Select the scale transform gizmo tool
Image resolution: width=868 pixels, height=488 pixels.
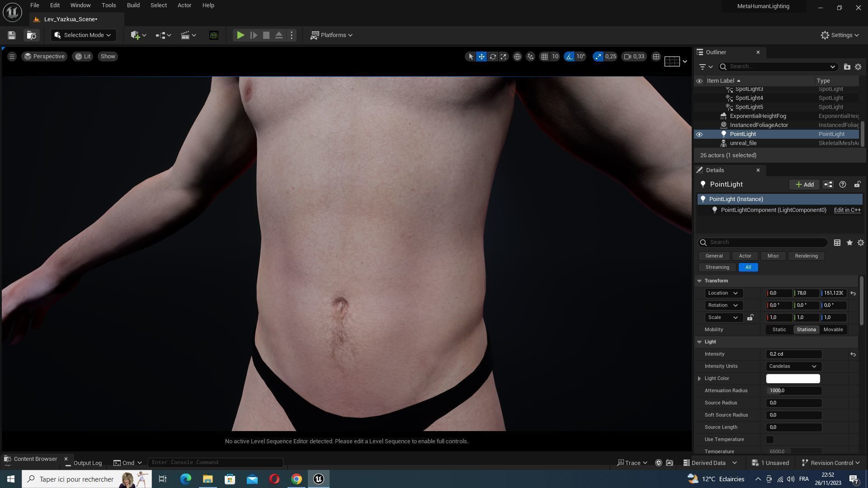[x=504, y=56]
